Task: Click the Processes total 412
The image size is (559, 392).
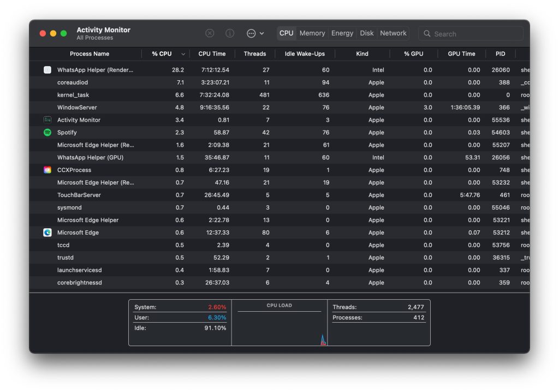Action: (x=419, y=317)
